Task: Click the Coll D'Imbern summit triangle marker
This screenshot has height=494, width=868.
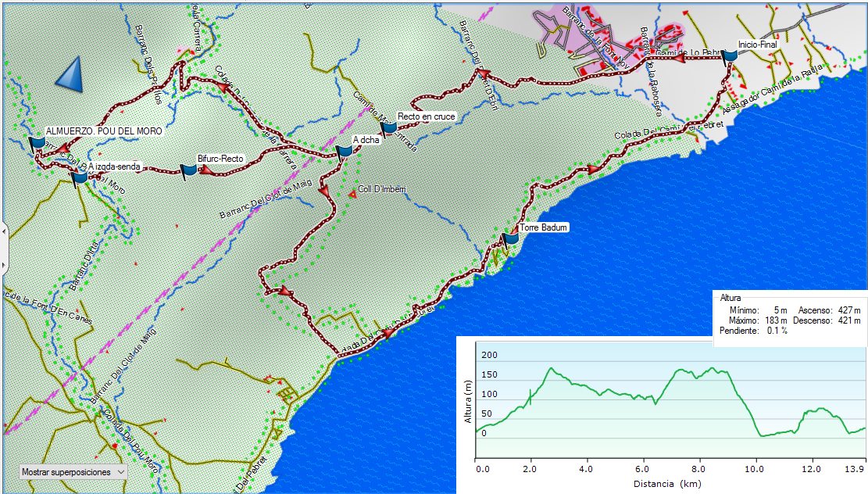Action: point(352,195)
